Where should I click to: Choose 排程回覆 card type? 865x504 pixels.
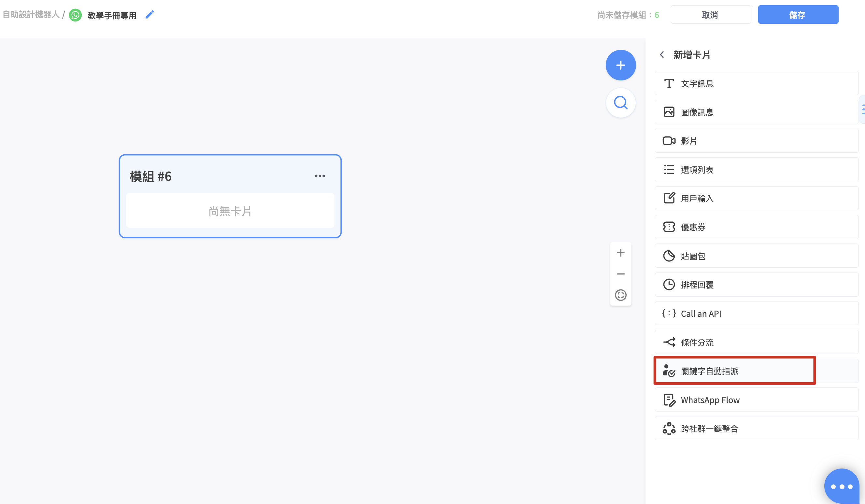point(756,285)
